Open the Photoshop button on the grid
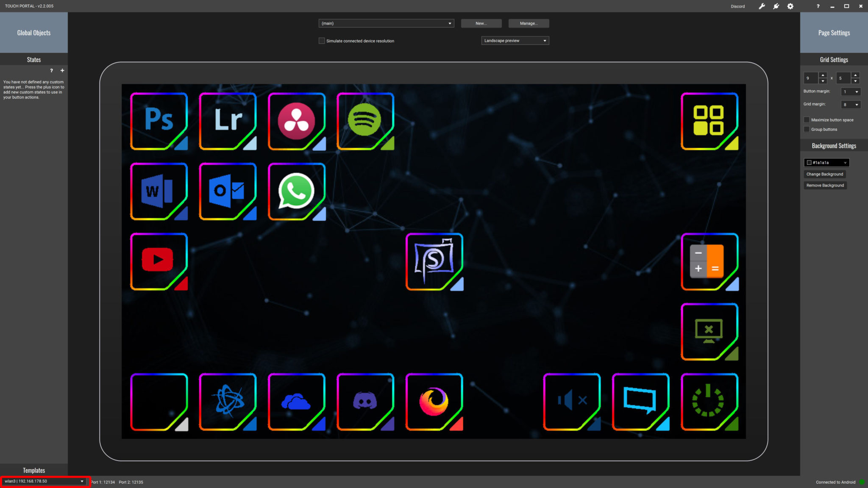This screenshot has width=868, height=488. pos(159,122)
